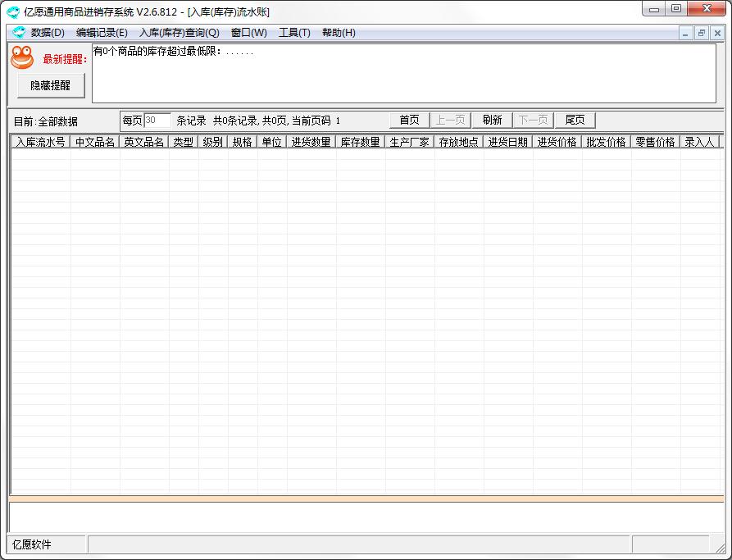Click the 零售价格 column header

pos(655,142)
